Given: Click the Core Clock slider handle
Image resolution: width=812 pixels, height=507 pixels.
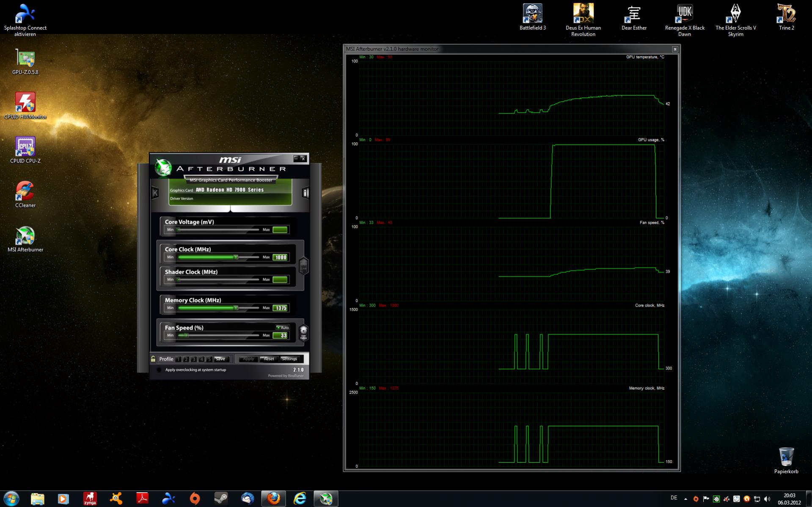Looking at the screenshot, I should tap(236, 257).
